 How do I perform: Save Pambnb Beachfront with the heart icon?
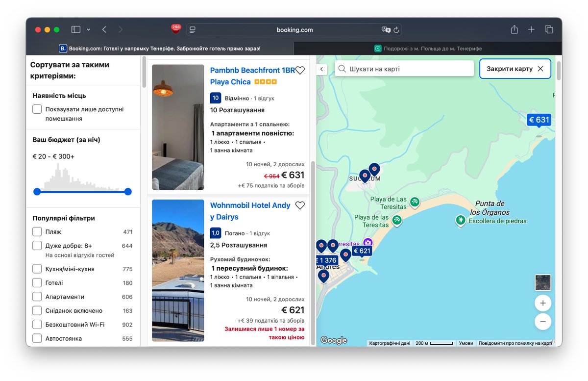[x=300, y=71]
